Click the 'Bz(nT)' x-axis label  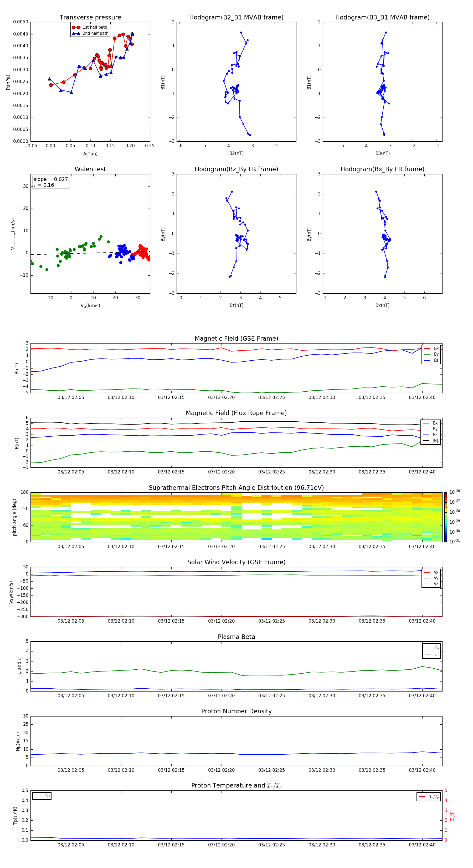coord(236,305)
